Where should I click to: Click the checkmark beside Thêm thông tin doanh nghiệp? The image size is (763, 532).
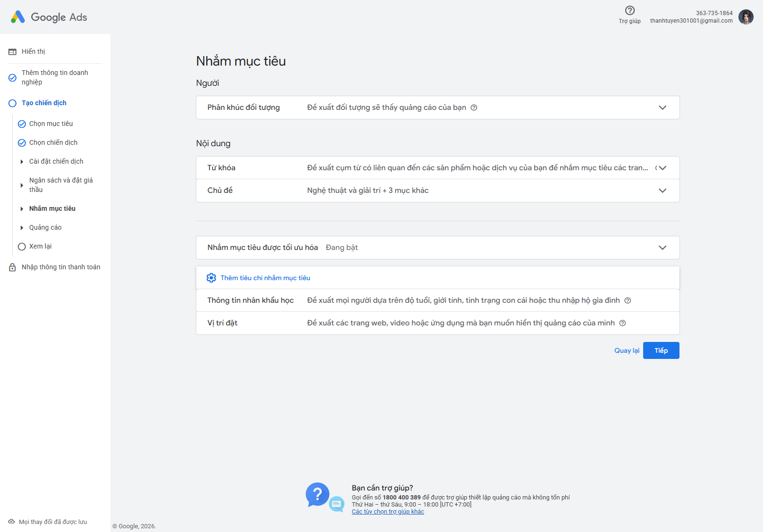(x=12, y=78)
